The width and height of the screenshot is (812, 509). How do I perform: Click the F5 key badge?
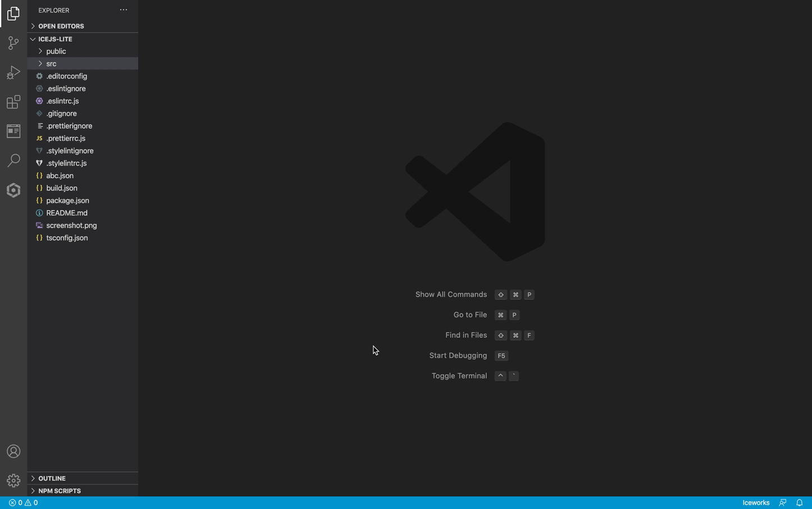click(501, 356)
